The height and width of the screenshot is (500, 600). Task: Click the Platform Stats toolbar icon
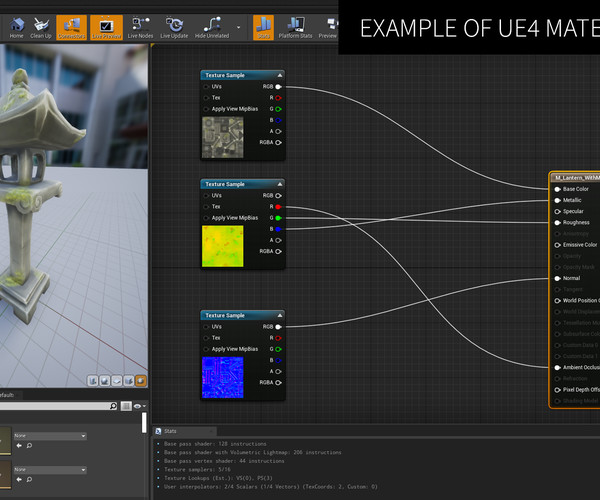coord(294,26)
